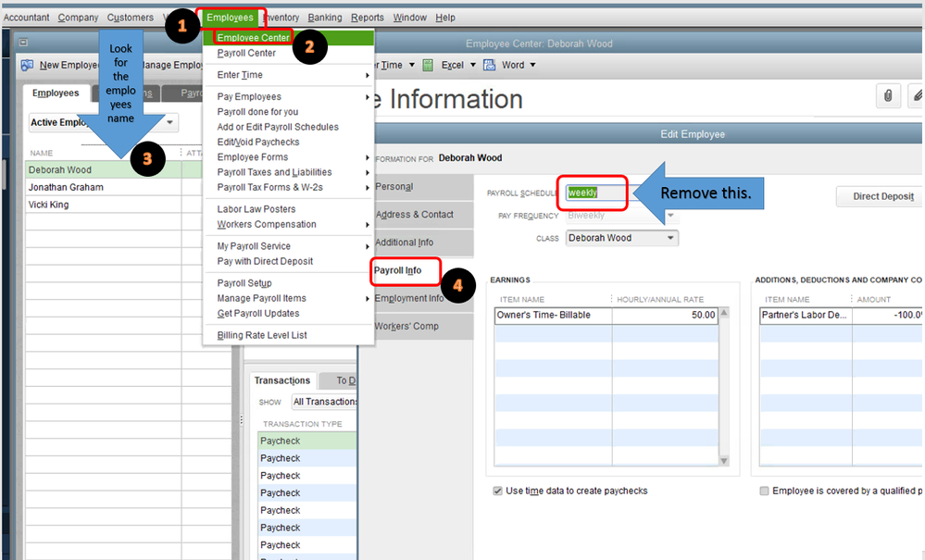Click the Excel spreadsheet icon
Image resolution: width=925 pixels, height=560 pixels.
(x=429, y=65)
